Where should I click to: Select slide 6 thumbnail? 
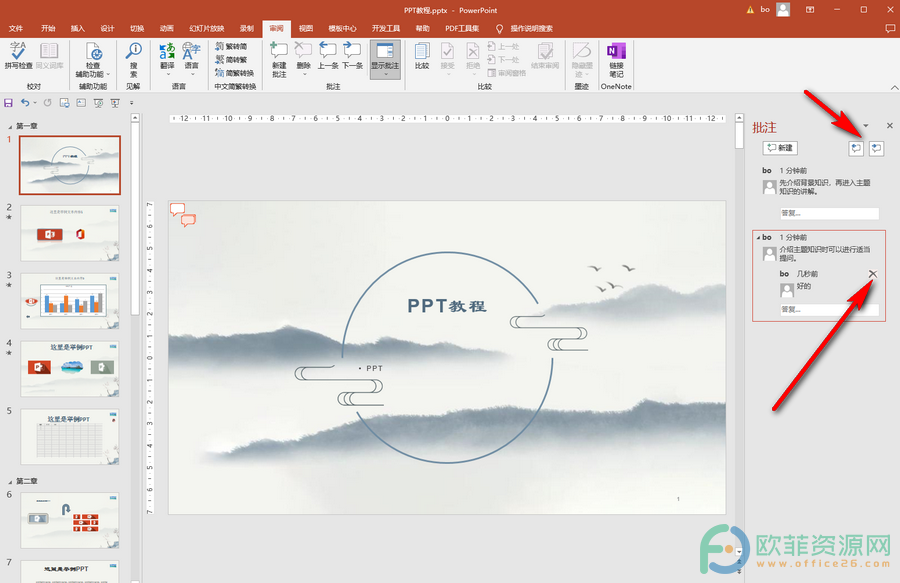(x=70, y=520)
